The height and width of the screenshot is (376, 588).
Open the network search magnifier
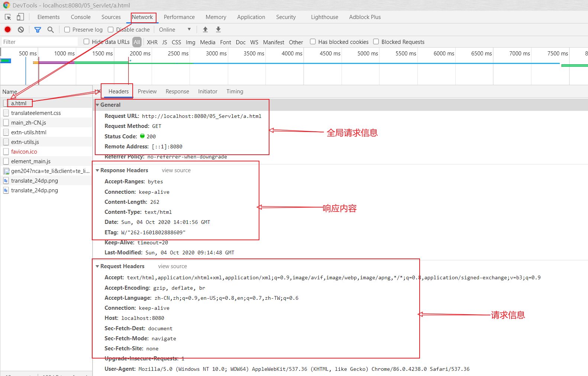(51, 30)
